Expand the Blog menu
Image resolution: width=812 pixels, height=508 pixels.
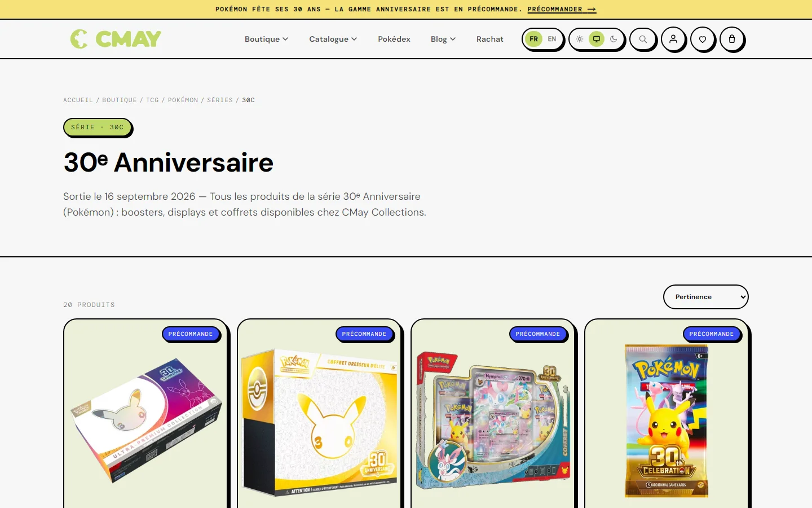(443, 39)
